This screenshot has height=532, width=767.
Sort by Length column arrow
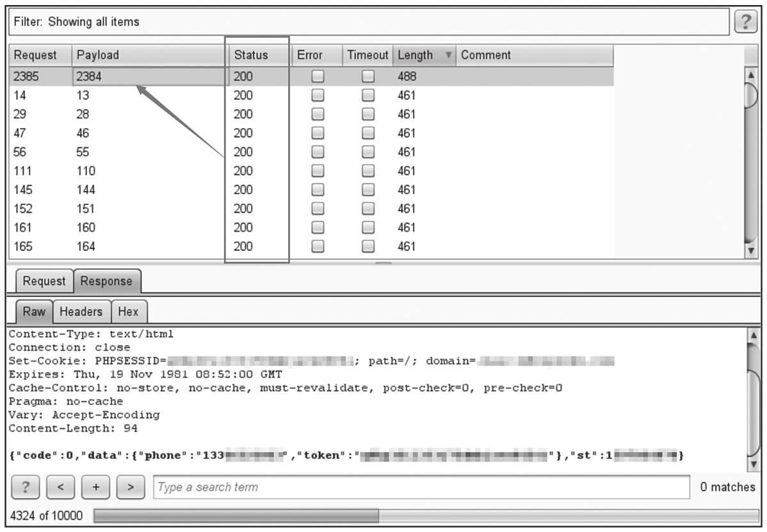(449, 56)
